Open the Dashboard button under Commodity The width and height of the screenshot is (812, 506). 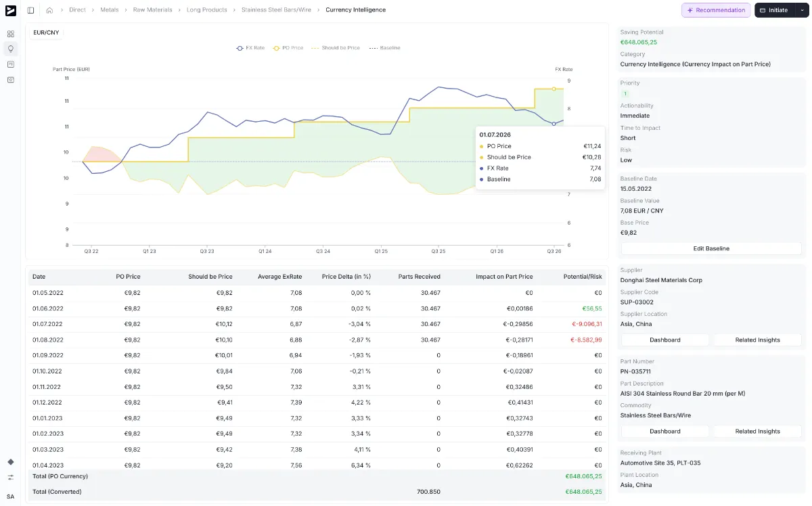coord(665,431)
